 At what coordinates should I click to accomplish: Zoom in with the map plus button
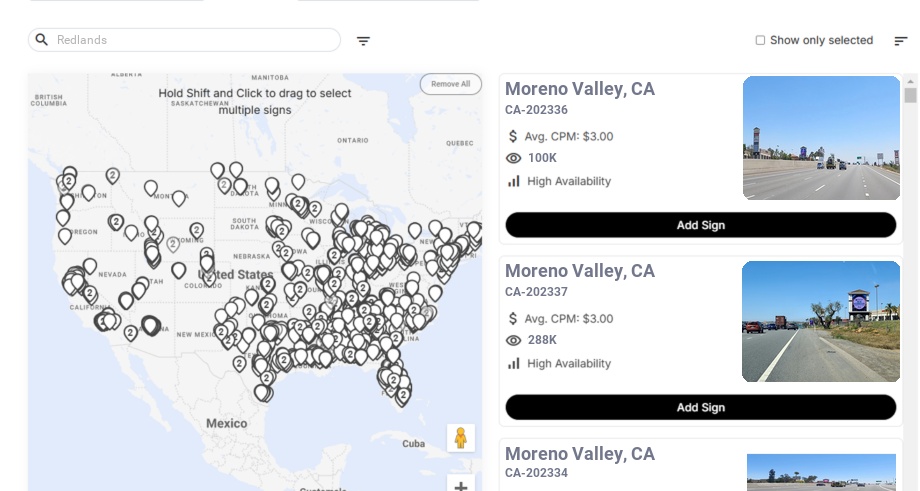click(x=461, y=485)
